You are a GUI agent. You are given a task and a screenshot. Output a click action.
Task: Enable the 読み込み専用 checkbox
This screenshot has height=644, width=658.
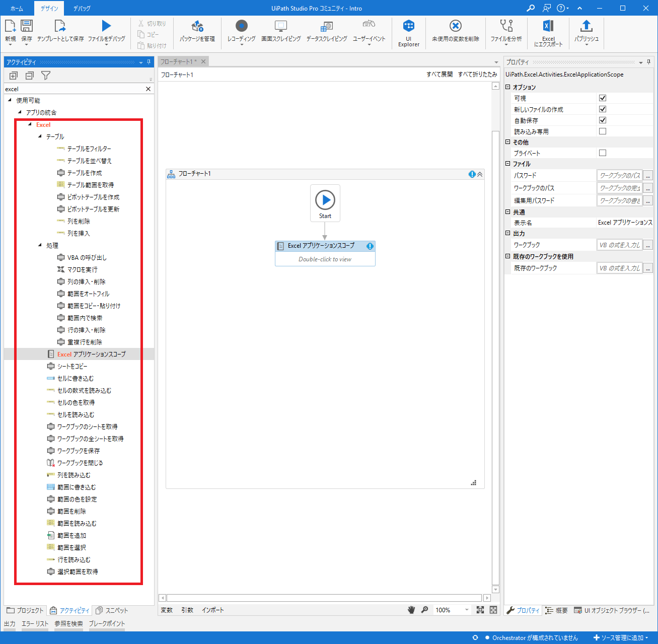click(603, 131)
